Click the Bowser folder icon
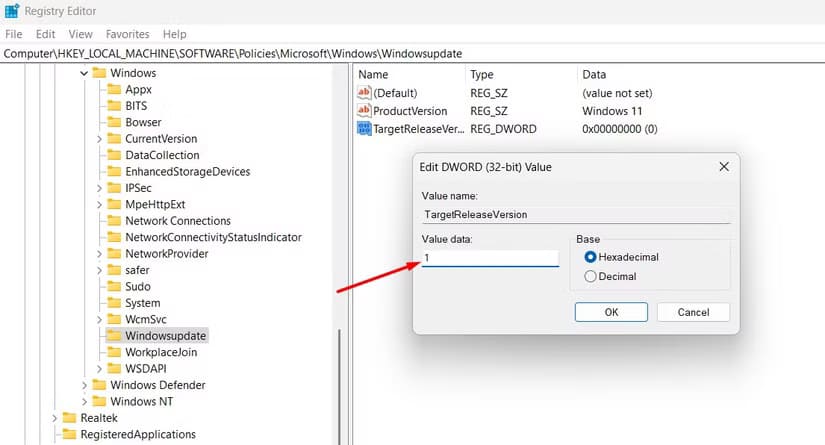 114,122
